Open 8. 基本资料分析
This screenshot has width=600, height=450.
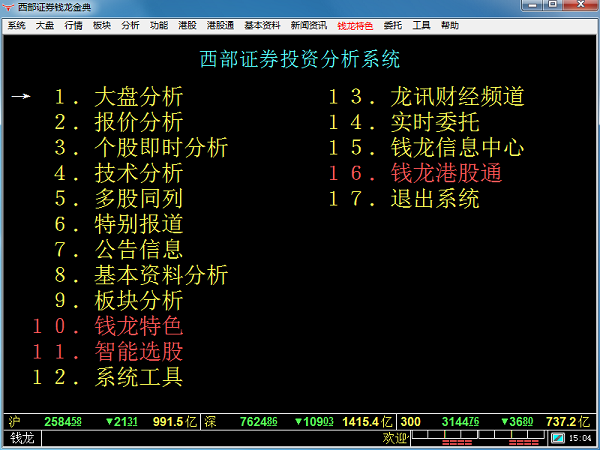(160, 275)
